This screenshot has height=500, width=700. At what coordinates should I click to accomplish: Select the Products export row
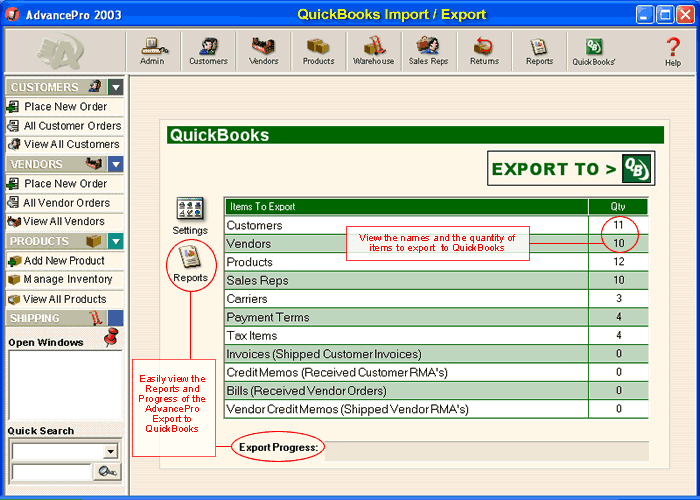(x=436, y=262)
